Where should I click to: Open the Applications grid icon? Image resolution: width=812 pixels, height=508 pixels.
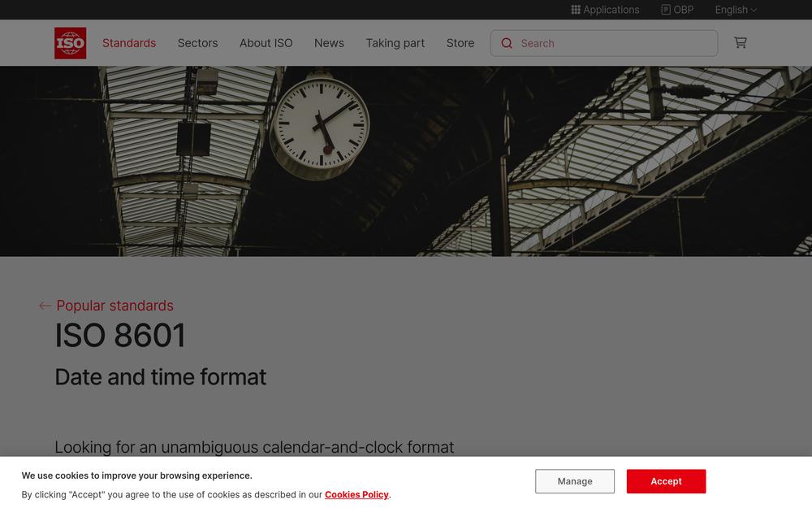pyautogui.click(x=576, y=9)
